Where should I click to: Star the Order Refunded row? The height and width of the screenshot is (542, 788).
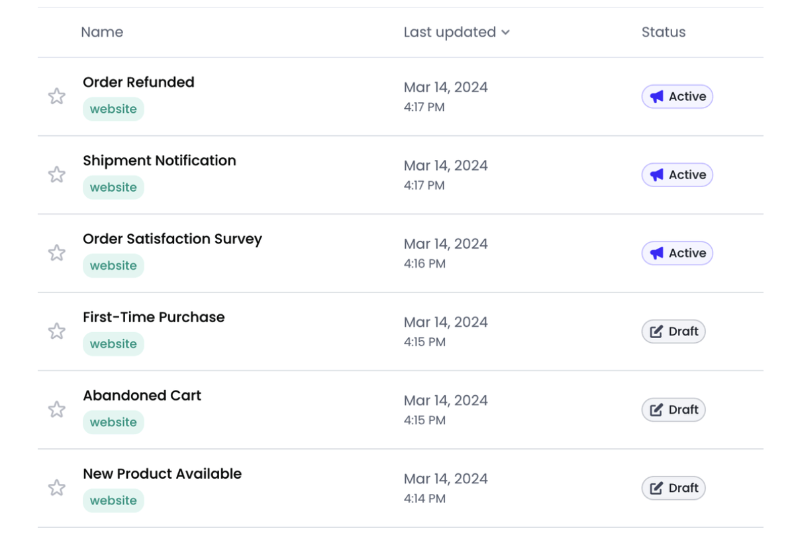pos(57,96)
